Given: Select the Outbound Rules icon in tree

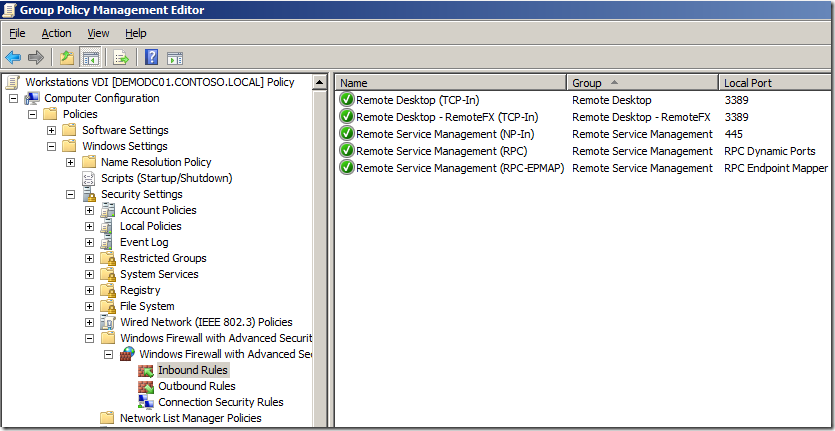Looking at the screenshot, I should pos(147,386).
